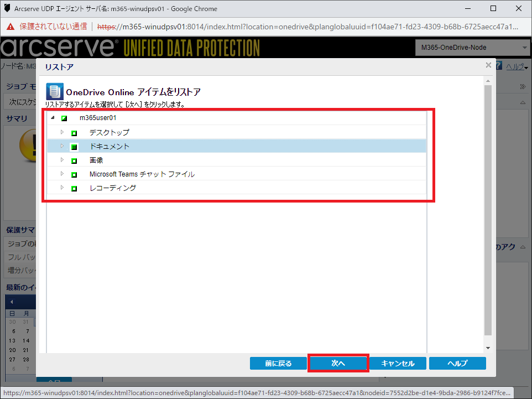Screen dimensions: 532x399
Task: Click the 保護されていない通信 security label
Action: 53,27
